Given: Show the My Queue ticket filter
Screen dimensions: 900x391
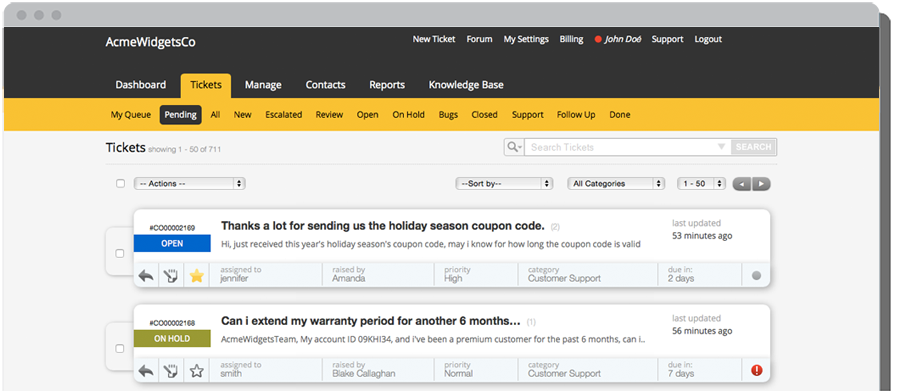Looking at the screenshot, I should tap(131, 115).
